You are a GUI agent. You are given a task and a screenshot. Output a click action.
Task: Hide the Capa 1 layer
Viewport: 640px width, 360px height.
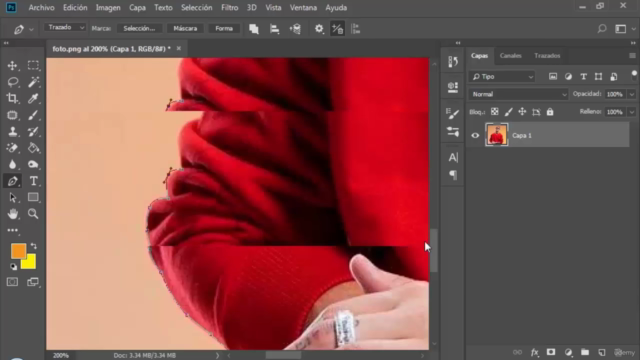(x=475, y=136)
